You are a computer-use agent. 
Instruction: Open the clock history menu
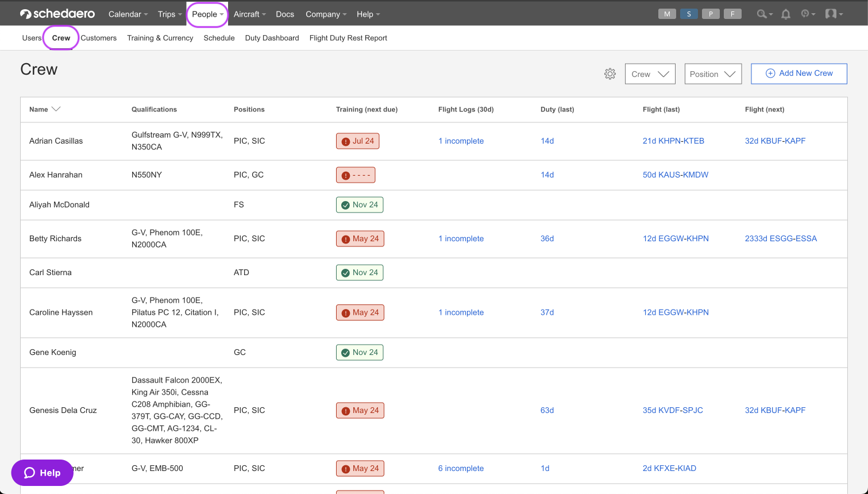click(x=808, y=14)
